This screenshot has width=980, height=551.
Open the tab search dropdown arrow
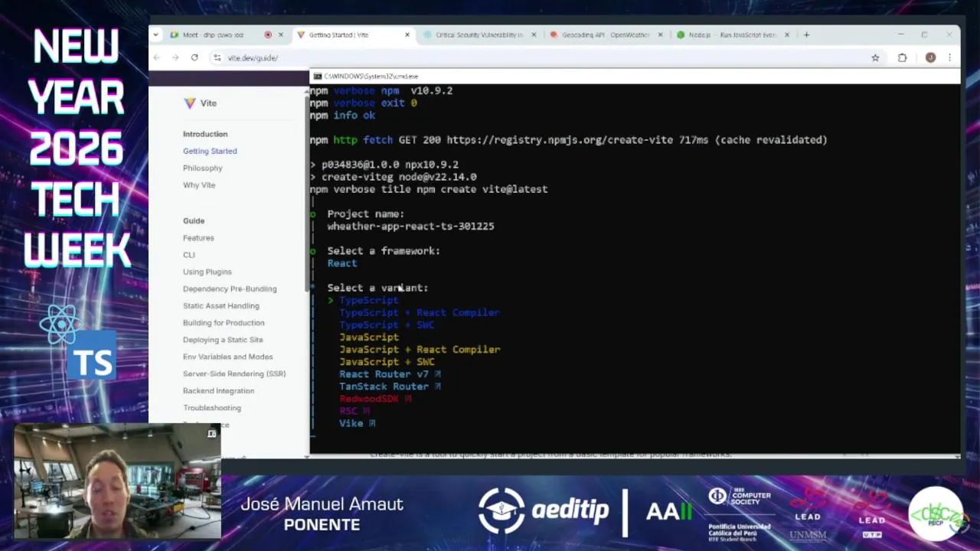tap(156, 34)
